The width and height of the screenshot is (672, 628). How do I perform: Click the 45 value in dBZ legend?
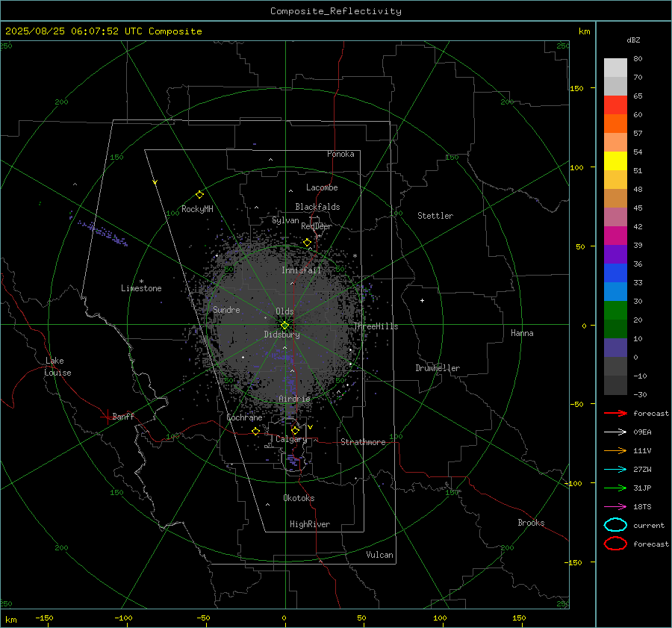(638, 208)
